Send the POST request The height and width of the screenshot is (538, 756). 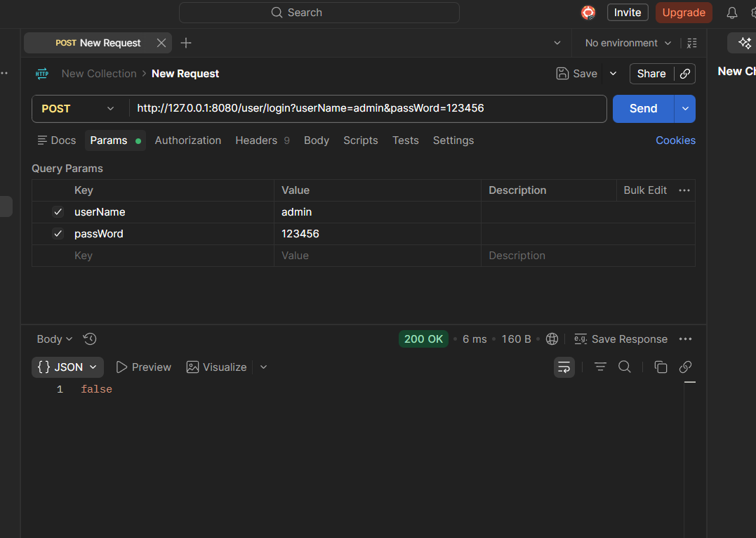pos(643,109)
